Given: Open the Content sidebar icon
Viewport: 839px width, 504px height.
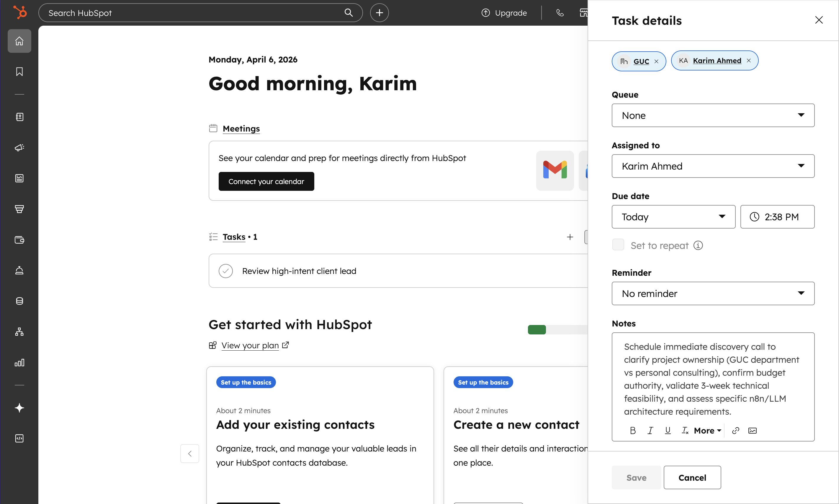Looking at the screenshot, I should click(19, 178).
